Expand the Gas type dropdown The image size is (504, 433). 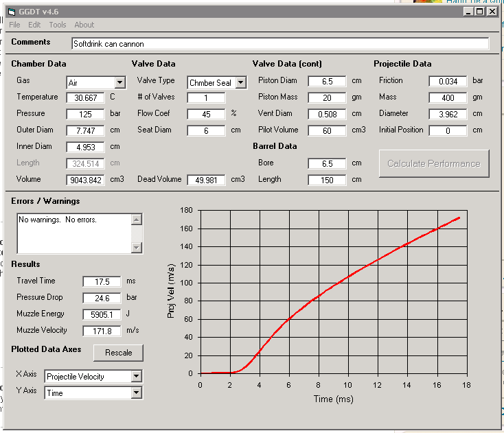click(x=120, y=82)
